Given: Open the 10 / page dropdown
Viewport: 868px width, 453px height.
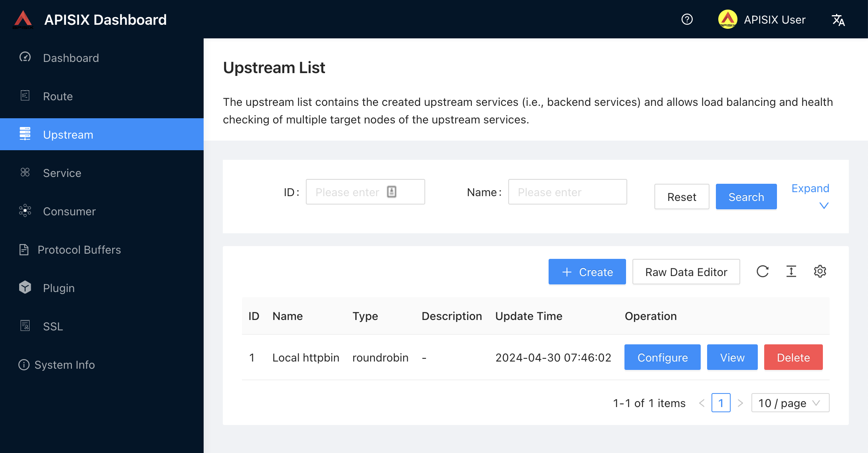Looking at the screenshot, I should coord(790,403).
